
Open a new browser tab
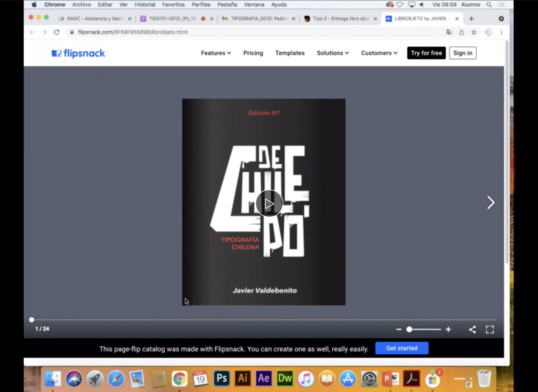point(471,19)
